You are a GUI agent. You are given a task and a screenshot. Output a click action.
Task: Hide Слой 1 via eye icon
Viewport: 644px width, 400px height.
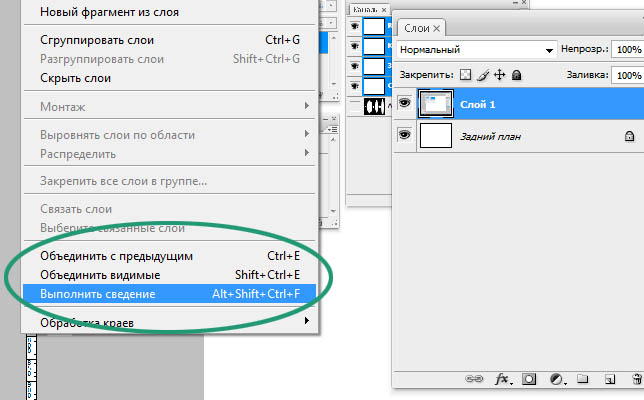[406, 101]
